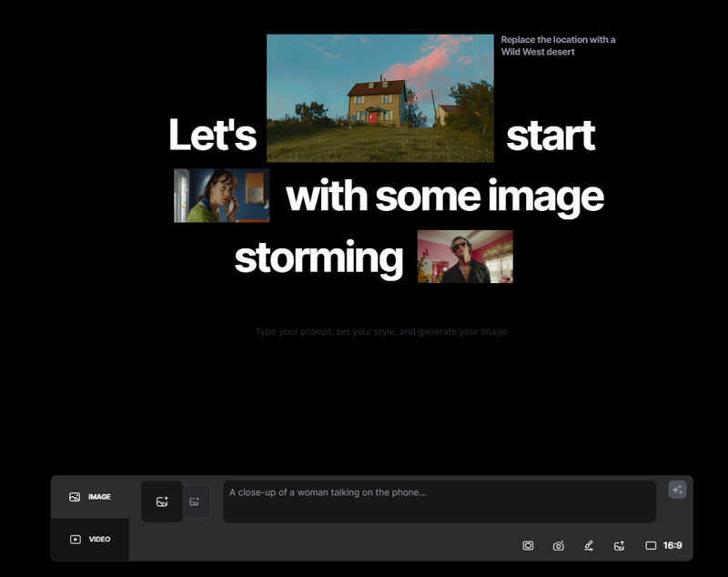Click the camera settings icon
728x577 pixels.
coord(558,546)
